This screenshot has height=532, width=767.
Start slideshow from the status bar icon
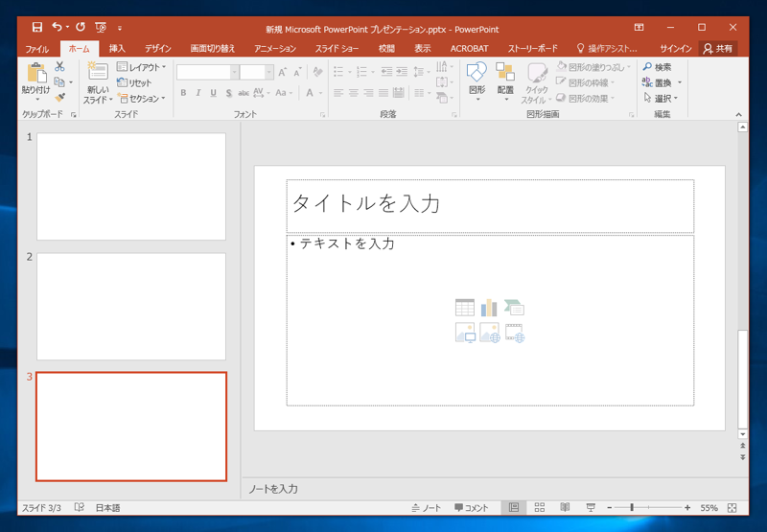592,507
